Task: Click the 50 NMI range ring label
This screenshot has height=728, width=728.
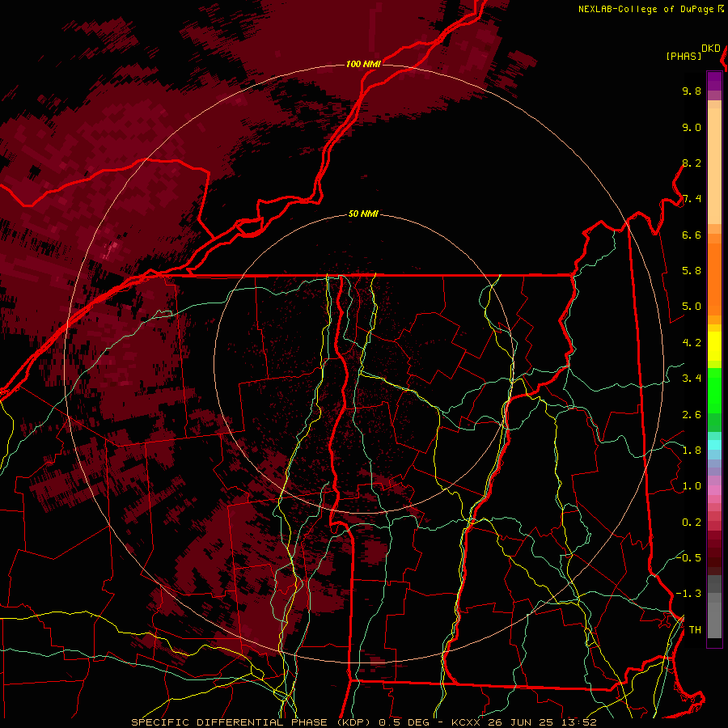Action: tap(363, 214)
